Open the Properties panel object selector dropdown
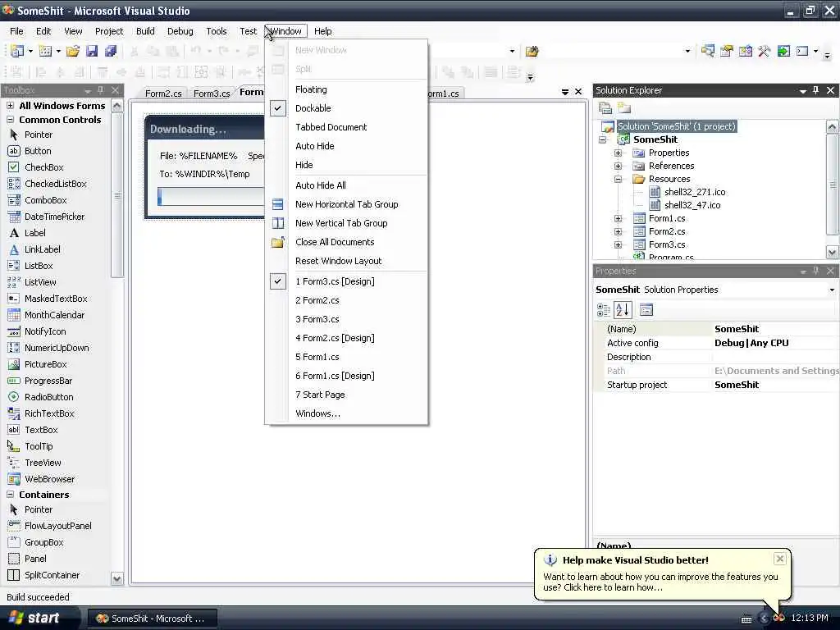This screenshot has height=630, width=840. 832,290
